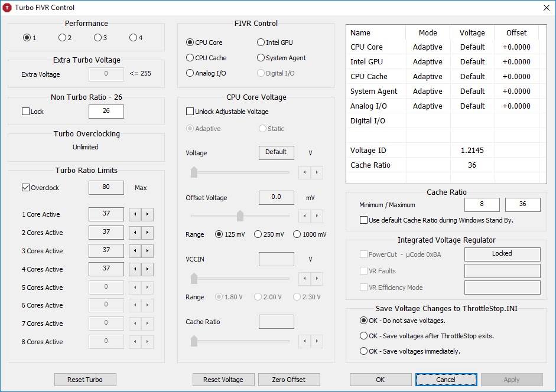Click the Reset Voltage button
Image resolution: width=556 pixels, height=392 pixels.
223,380
